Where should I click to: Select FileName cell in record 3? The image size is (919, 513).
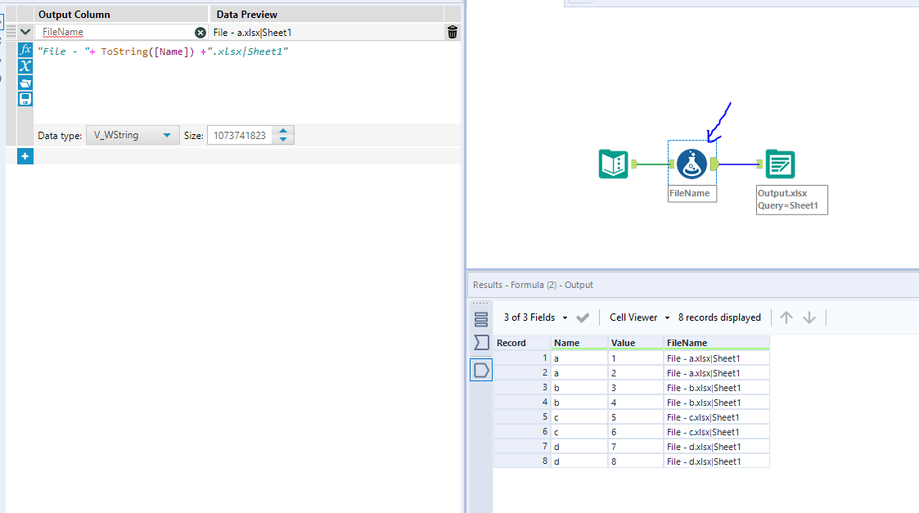tap(716, 388)
